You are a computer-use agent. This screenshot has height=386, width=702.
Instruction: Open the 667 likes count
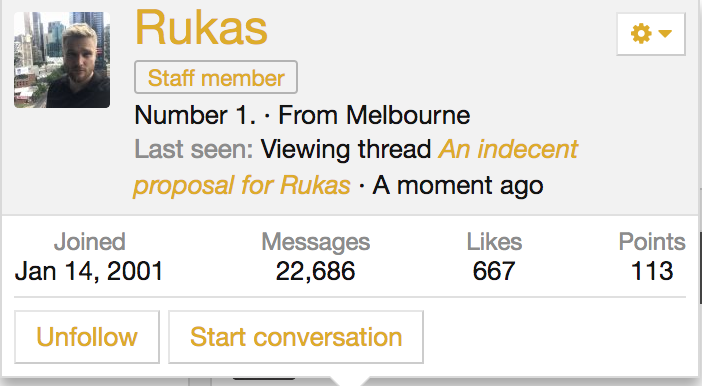pos(494,271)
